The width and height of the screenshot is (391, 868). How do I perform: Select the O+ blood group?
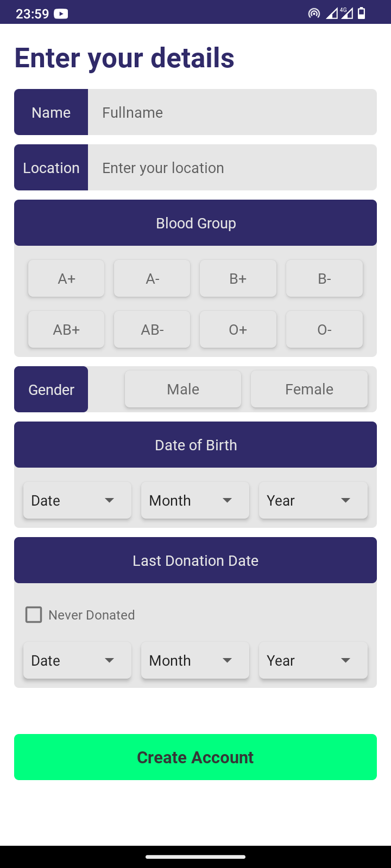238,329
